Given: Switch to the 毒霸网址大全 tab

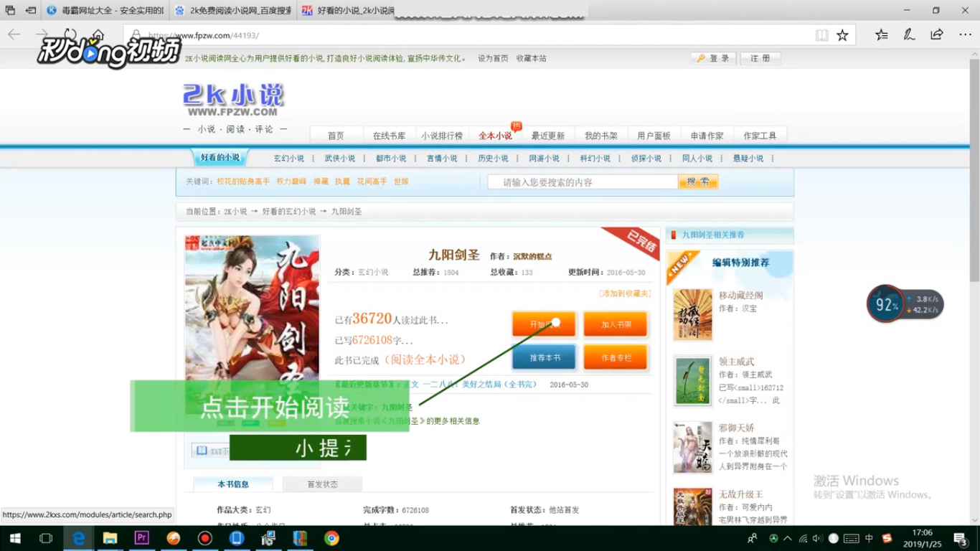Looking at the screenshot, I should point(105,11).
